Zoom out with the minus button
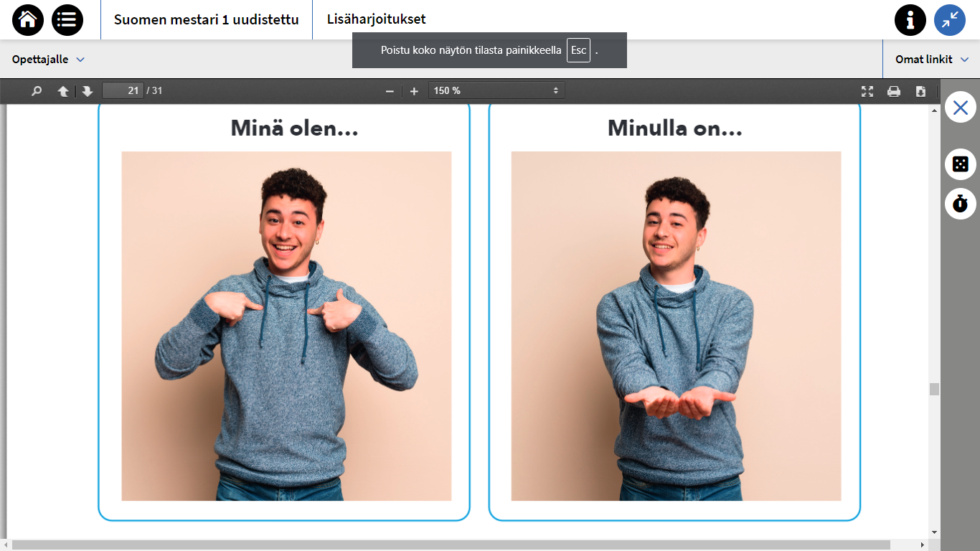Screen dimensions: 980x551 tap(390, 91)
